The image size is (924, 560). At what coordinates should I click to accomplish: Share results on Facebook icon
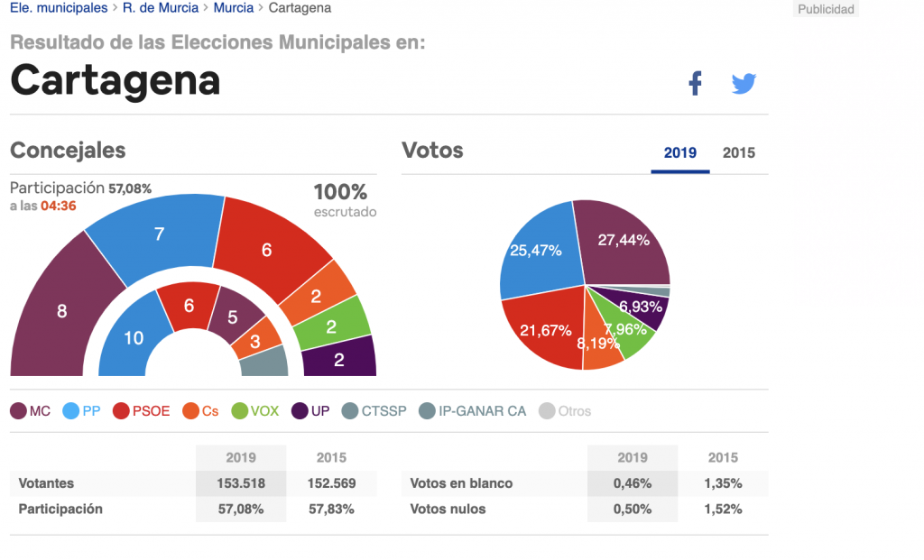click(696, 83)
